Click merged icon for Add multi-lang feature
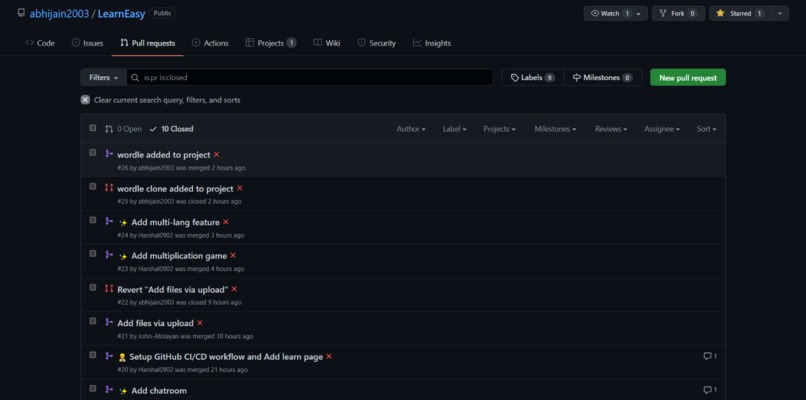Image resolution: width=806 pixels, height=400 pixels. [x=108, y=221]
